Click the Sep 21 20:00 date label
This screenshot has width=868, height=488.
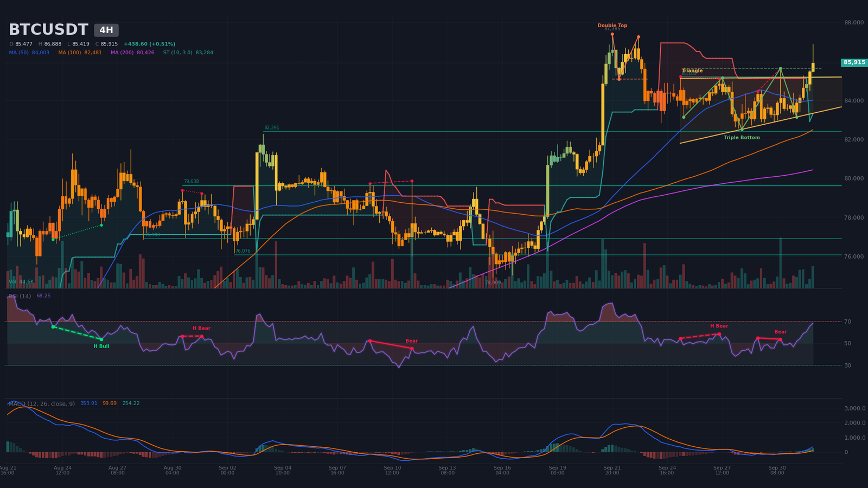612,470
